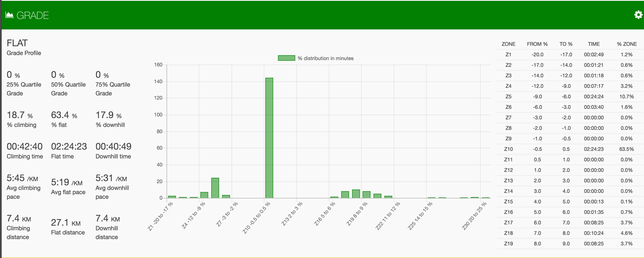Click the % ZONE column header
The height and width of the screenshot is (258, 644).
click(x=627, y=44)
